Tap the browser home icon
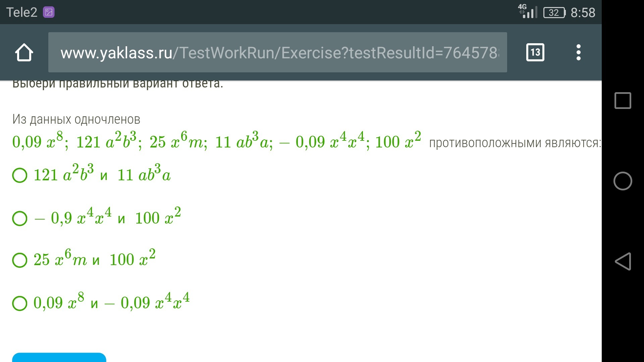 point(24,52)
